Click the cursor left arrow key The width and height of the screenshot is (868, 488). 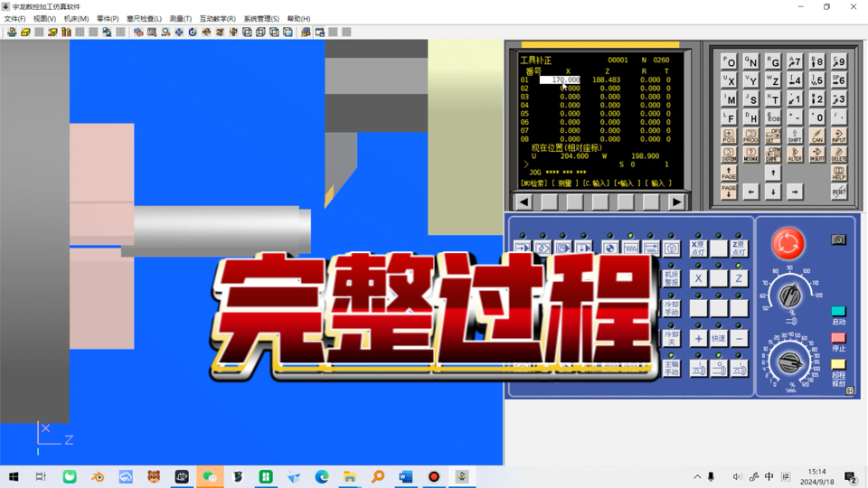tap(750, 192)
